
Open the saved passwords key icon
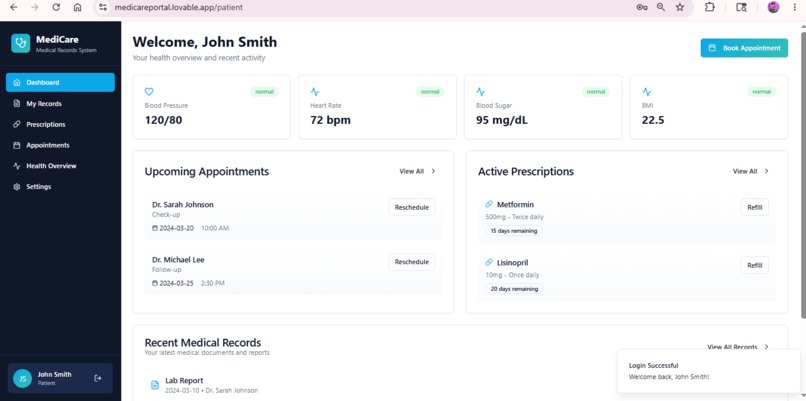[x=642, y=7]
